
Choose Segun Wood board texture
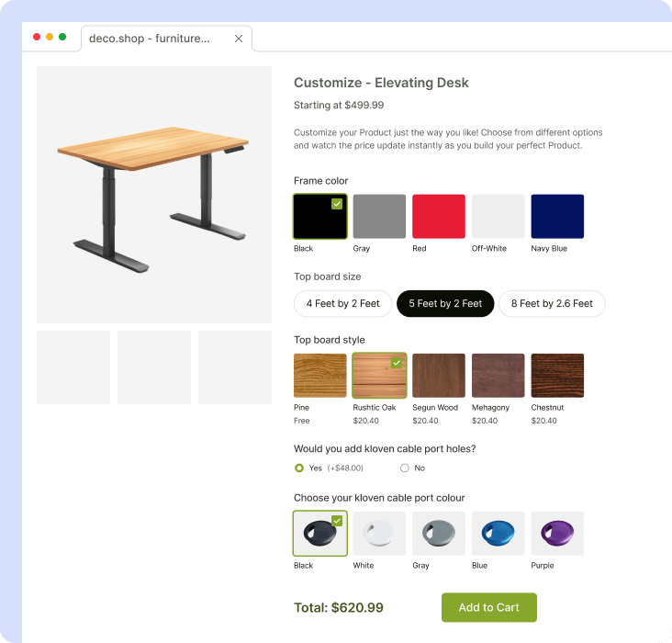pyautogui.click(x=439, y=376)
